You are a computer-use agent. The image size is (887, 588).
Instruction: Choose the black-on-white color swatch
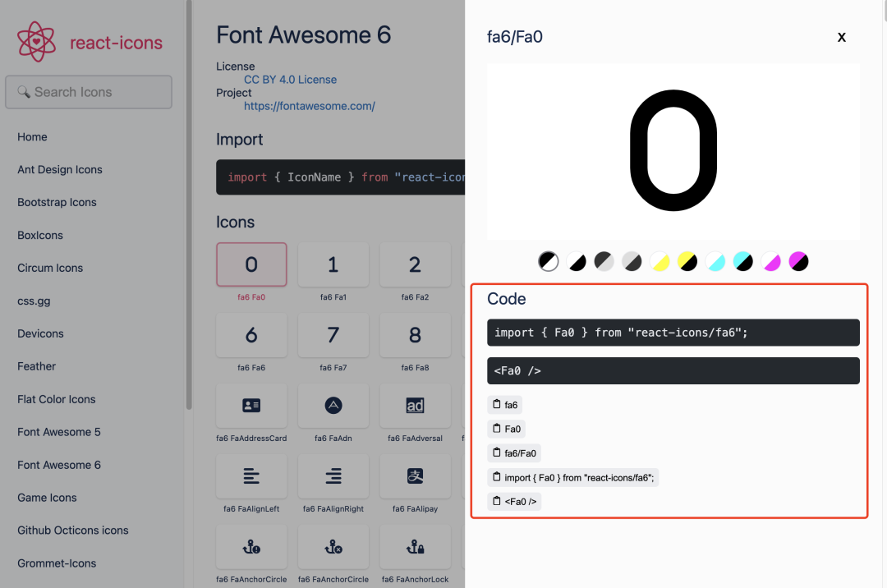coord(548,261)
